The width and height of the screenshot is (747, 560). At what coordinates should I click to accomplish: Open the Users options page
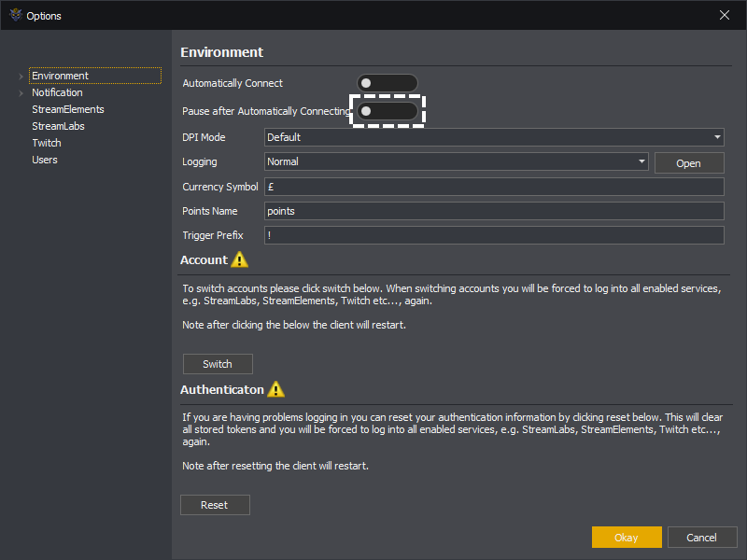click(44, 160)
